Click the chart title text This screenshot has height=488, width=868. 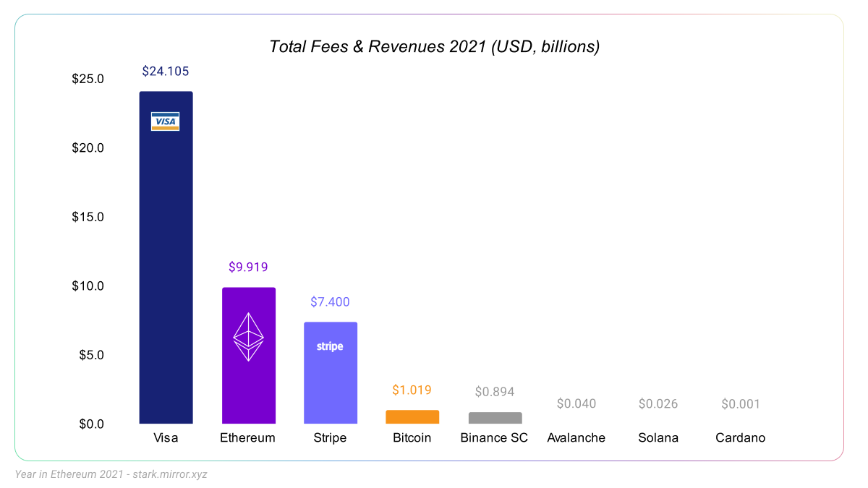[x=434, y=46]
